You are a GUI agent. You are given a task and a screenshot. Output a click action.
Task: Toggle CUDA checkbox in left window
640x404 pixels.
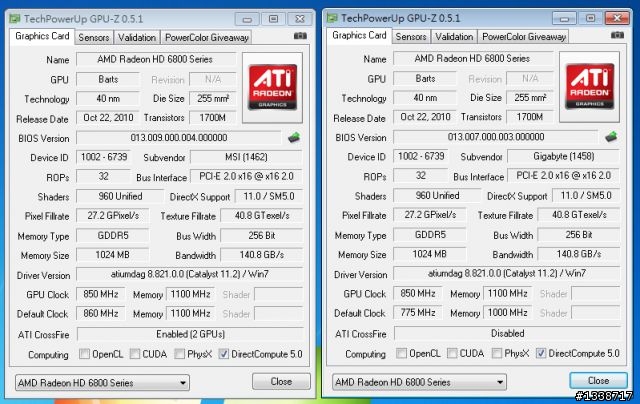pos(135,353)
